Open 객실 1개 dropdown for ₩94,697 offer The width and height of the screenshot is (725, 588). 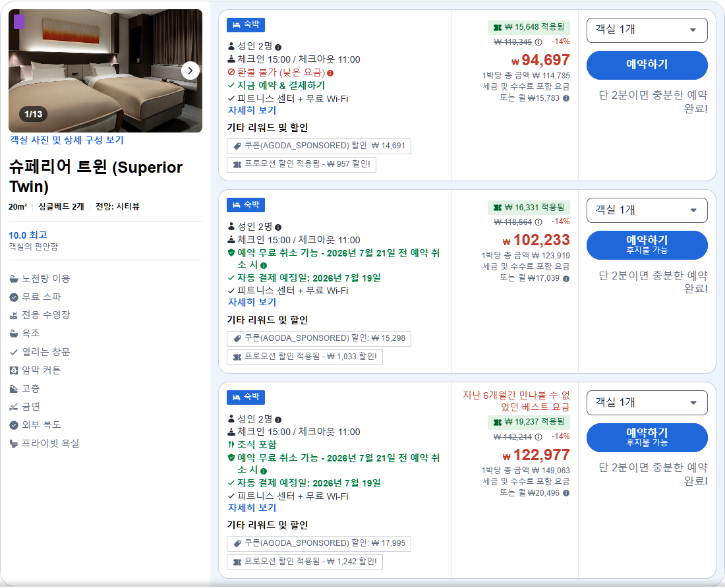click(x=647, y=30)
